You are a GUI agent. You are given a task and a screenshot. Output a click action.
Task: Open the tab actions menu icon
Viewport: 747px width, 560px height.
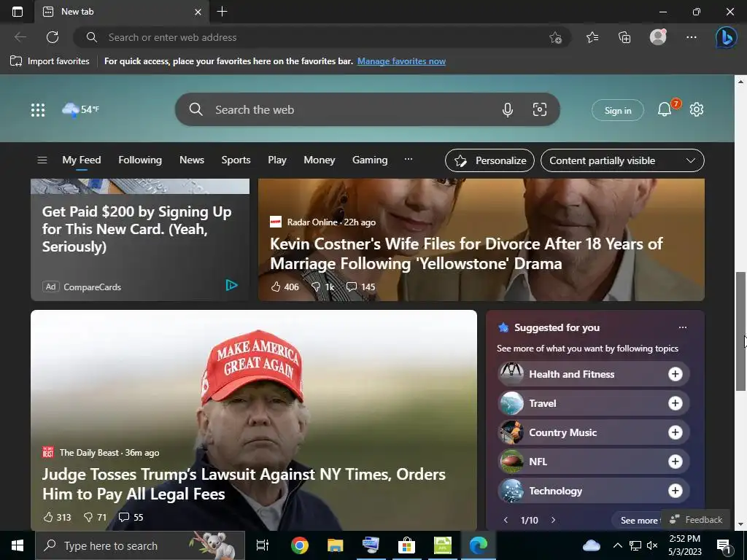click(18, 12)
